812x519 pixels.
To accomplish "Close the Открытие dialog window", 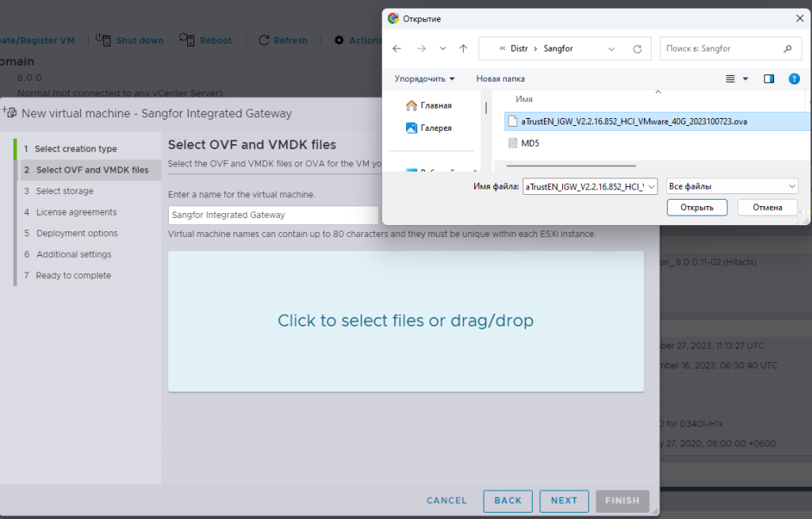I will (799, 19).
